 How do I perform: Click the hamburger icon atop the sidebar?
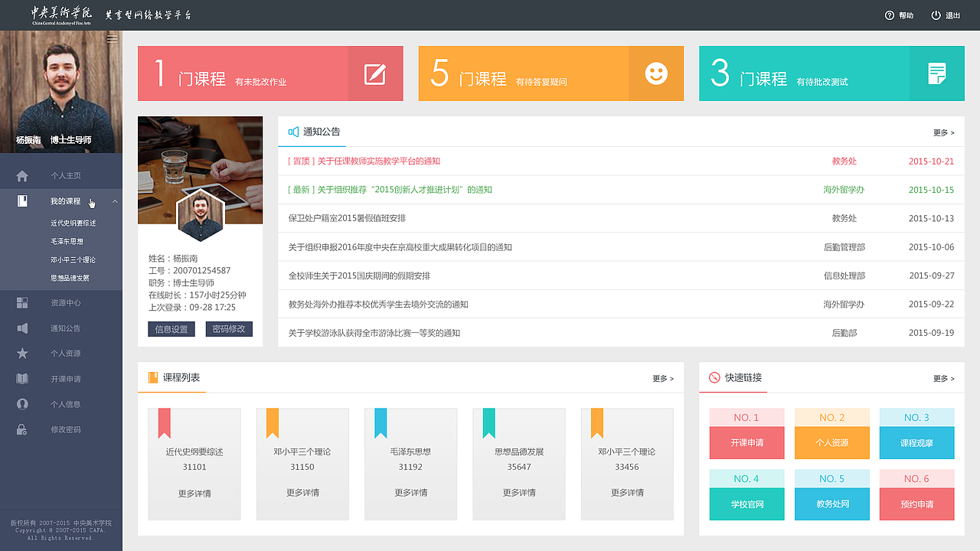[x=112, y=38]
